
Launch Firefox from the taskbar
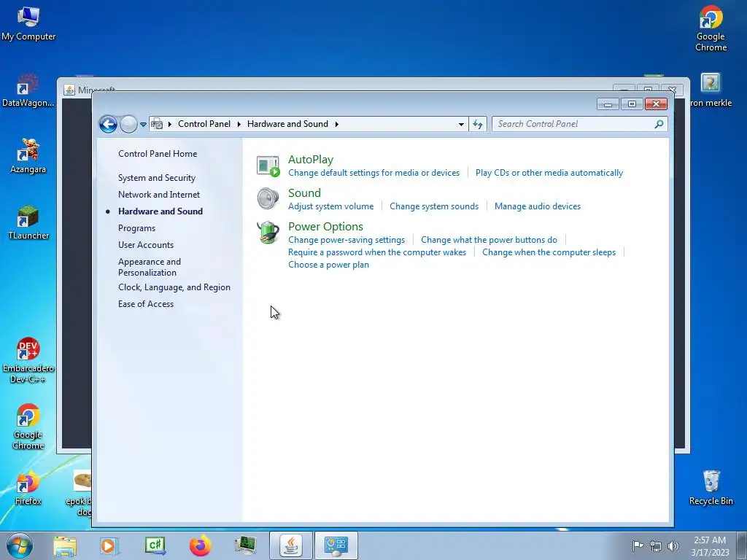click(x=200, y=545)
